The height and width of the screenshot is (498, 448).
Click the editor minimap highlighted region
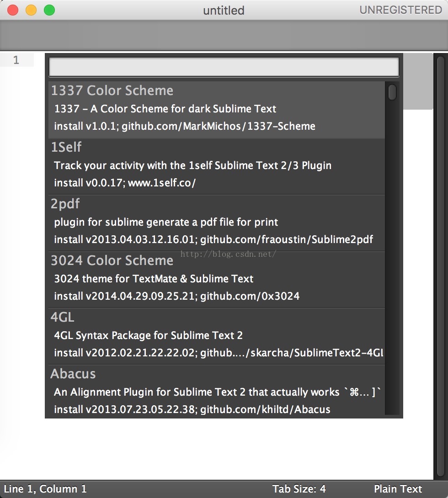coord(418,81)
